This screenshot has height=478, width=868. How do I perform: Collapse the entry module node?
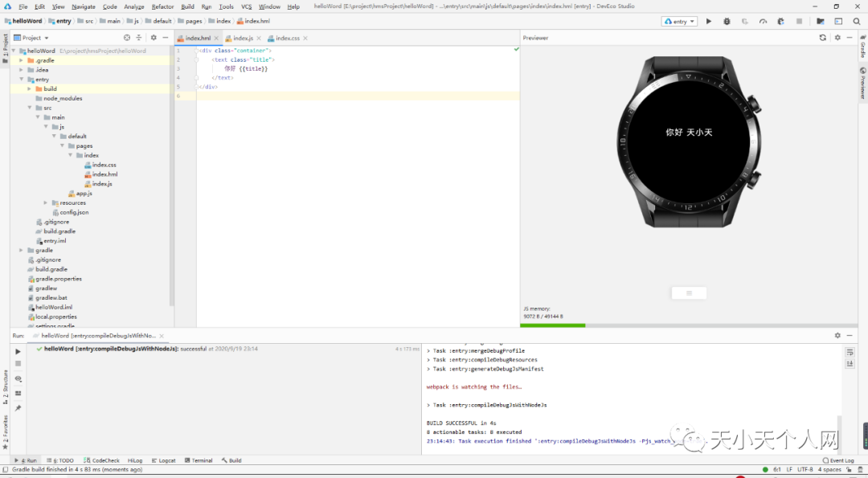click(x=21, y=79)
